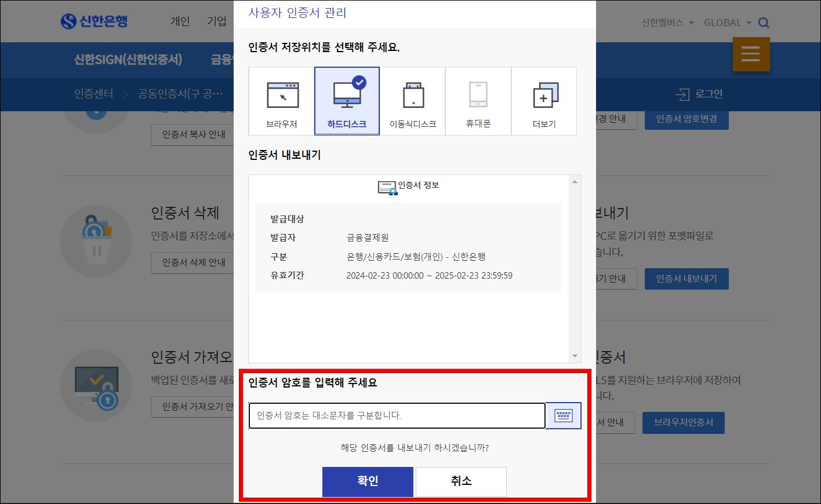Click the certificate password input field
Screen dimensions: 821x504
(x=397, y=415)
